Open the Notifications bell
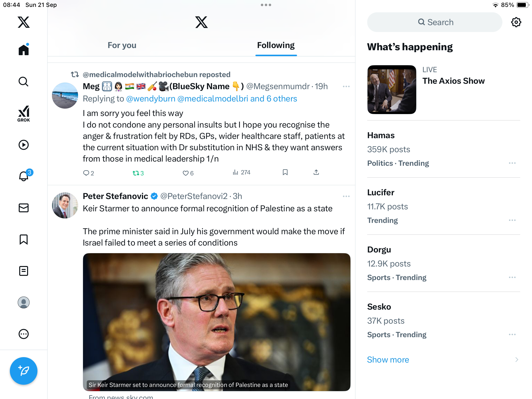 click(24, 176)
